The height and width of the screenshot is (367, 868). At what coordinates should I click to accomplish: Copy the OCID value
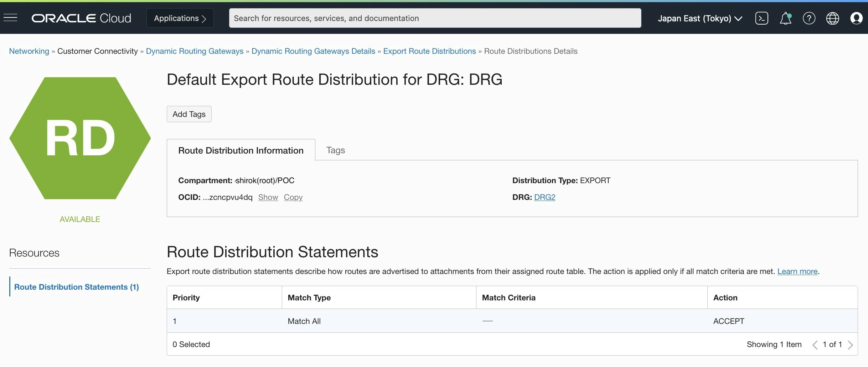point(293,197)
